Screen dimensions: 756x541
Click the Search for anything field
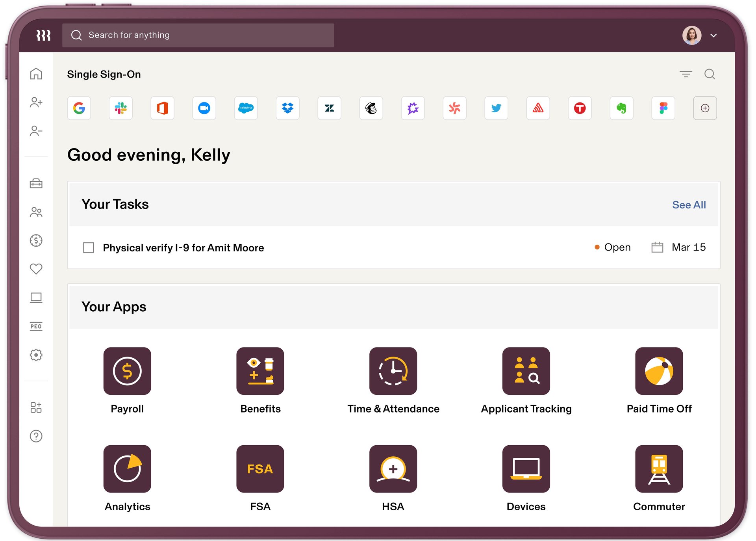[198, 35]
